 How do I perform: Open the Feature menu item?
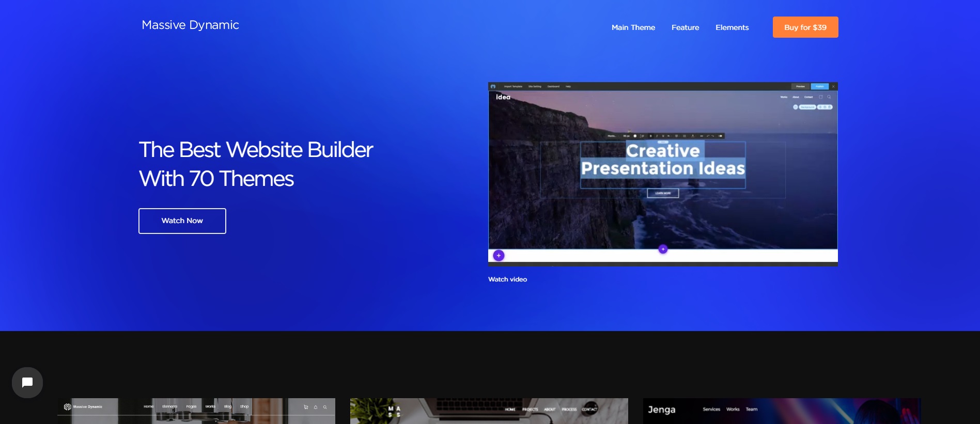pos(685,27)
